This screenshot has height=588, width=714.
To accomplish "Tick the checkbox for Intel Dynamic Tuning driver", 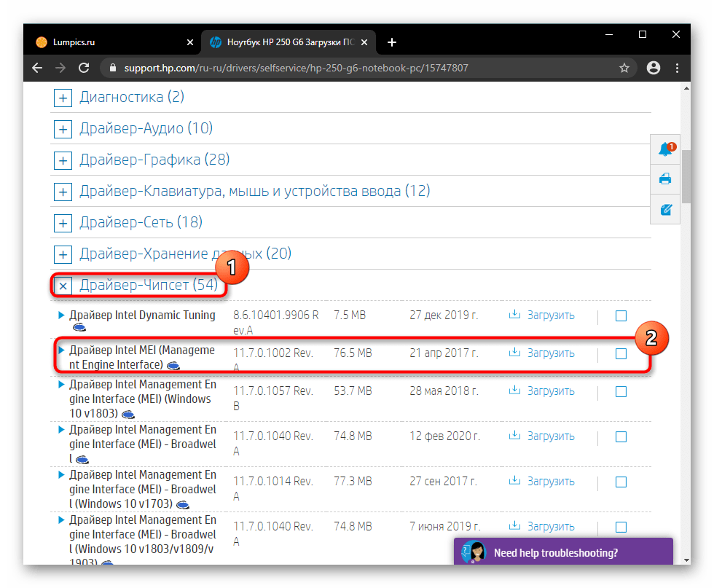I will tap(621, 315).
